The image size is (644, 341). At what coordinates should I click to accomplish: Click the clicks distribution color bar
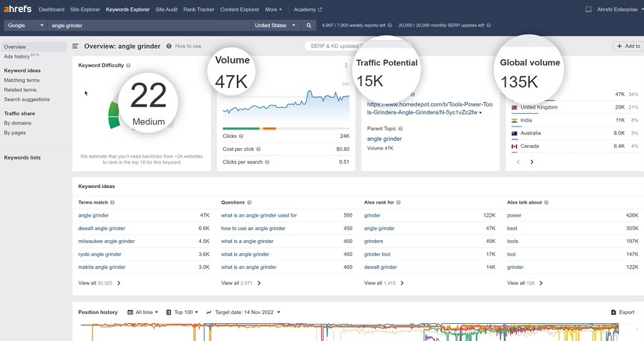[286, 129]
